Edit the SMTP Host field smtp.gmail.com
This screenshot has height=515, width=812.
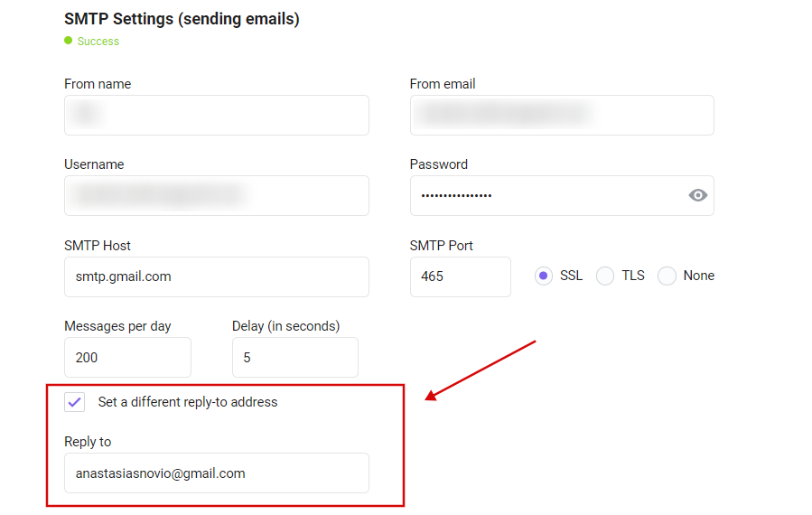coord(217,276)
